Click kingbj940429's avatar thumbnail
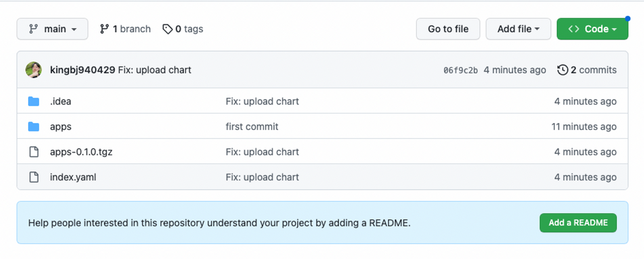Image resolution: width=644 pixels, height=259 pixels. [34, 70]
